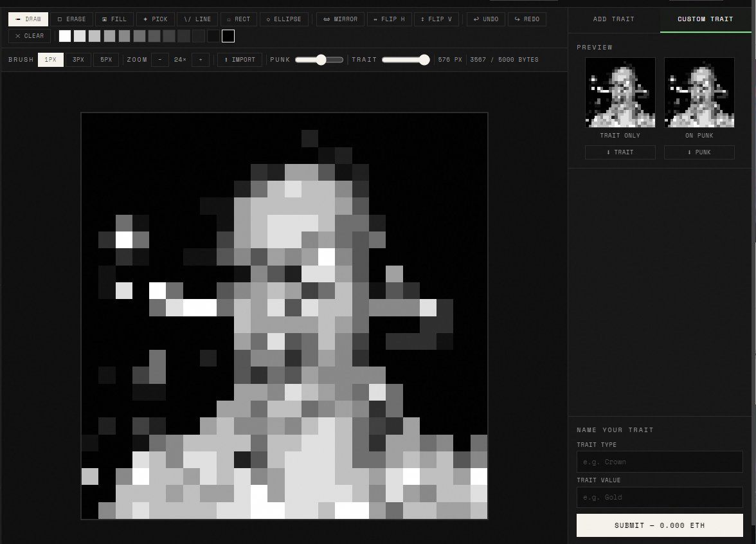Open the On Punk preview thumbnail
Screen dimensions: 756x544
pos(699,93)
